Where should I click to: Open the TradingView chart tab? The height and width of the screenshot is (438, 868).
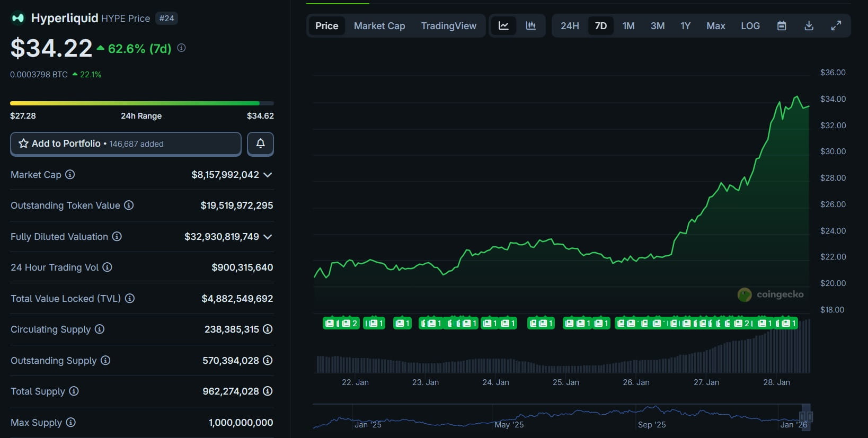point(448,26)
